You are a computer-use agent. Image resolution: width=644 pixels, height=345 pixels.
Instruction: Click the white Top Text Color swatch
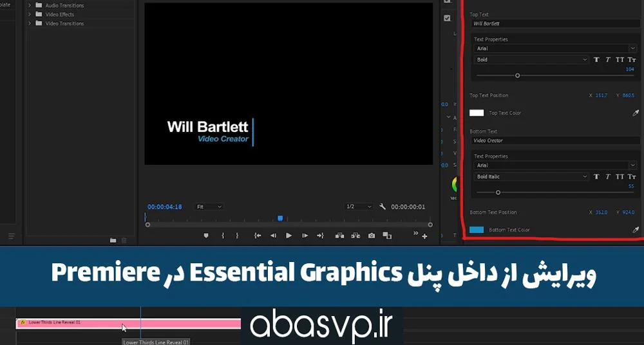tap(477, 113)
